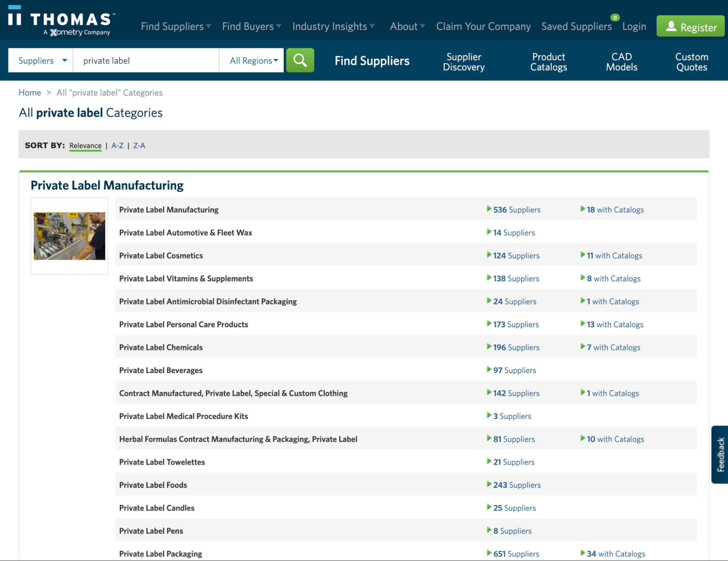Go to the CAD Models tab

(621, 62)
